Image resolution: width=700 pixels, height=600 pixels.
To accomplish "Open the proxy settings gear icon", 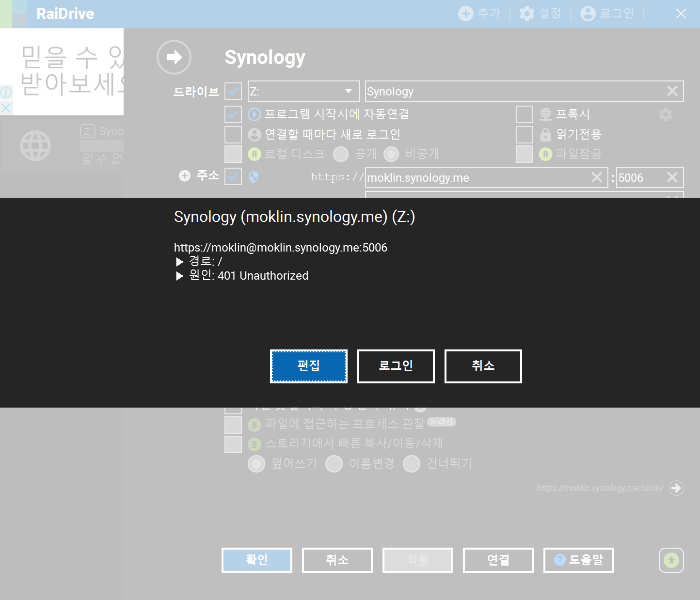I will tap(666, 114).
